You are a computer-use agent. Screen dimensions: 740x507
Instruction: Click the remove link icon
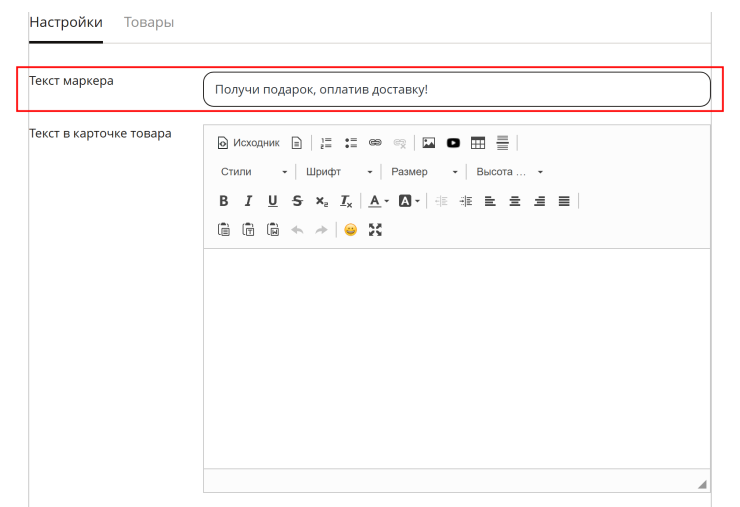click(x=400, y=143)
